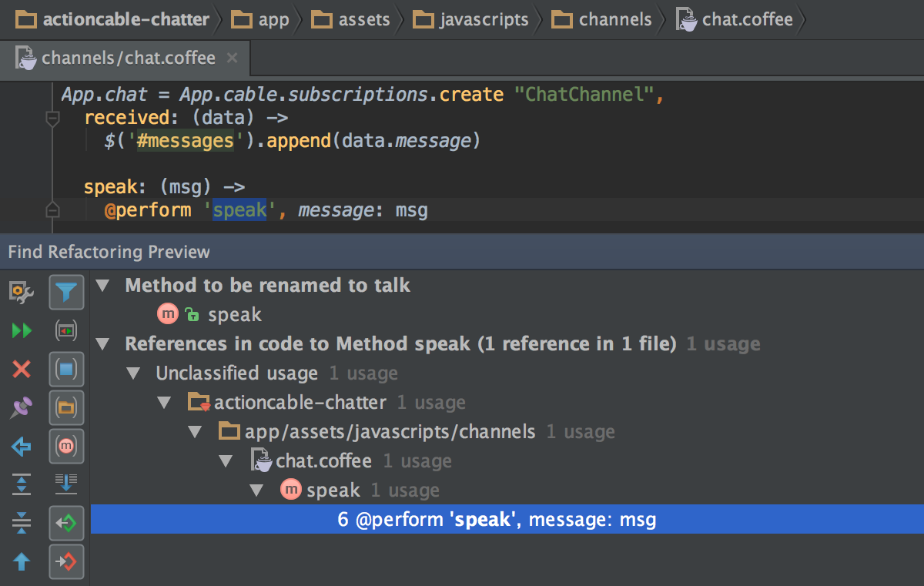The height and width of the screenshot is (586, 924).
Task: Toggle the method grouping button
Action: point(66,447)
